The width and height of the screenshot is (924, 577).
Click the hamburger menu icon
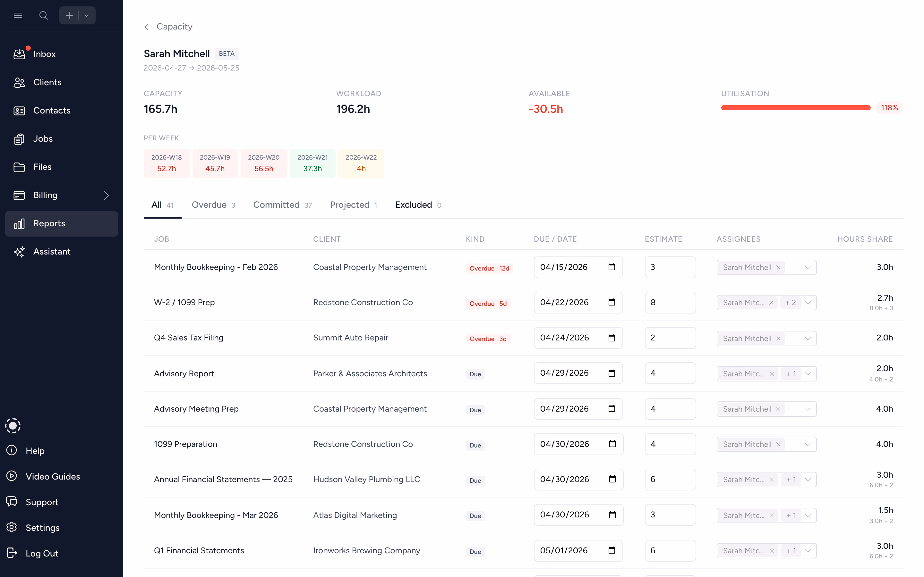coord(18,16)
